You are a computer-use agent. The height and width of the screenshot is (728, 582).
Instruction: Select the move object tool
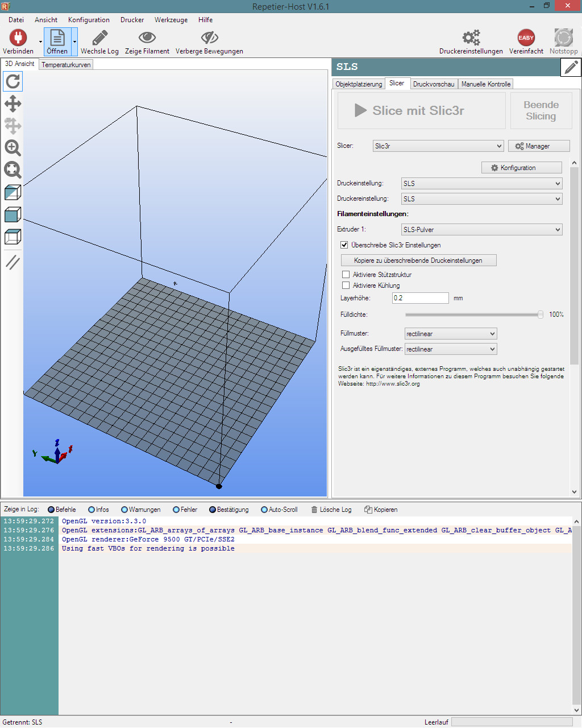point(13,126)
